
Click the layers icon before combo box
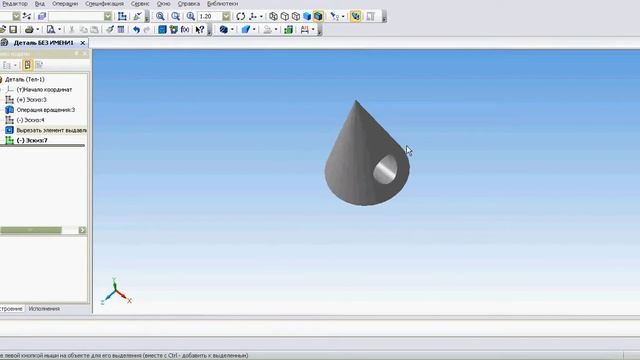point(42,16)
